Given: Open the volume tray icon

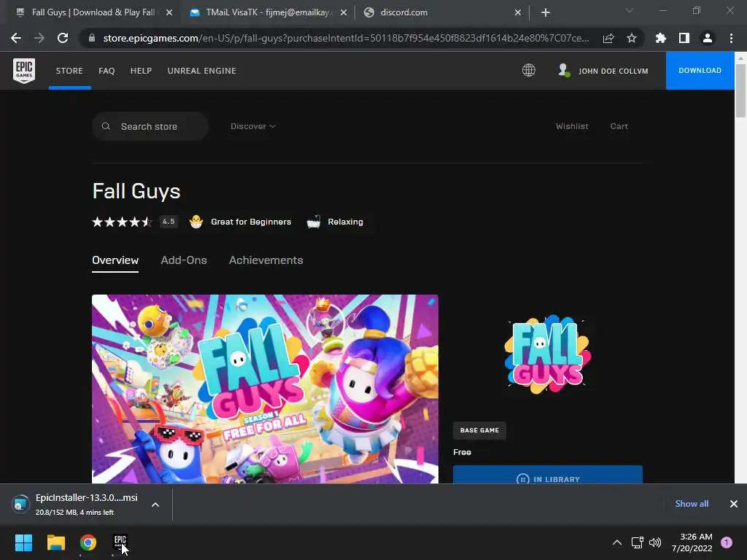Looking at the screenshot, I should click(x=655, y=542).
